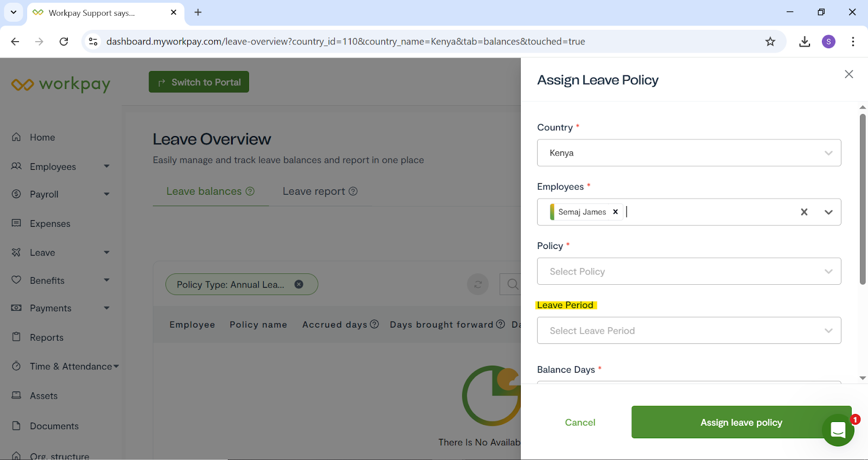Viewport: 868px width, 460px height.
Task: Expand the Employees dropdown arrow
Action: 828,212
